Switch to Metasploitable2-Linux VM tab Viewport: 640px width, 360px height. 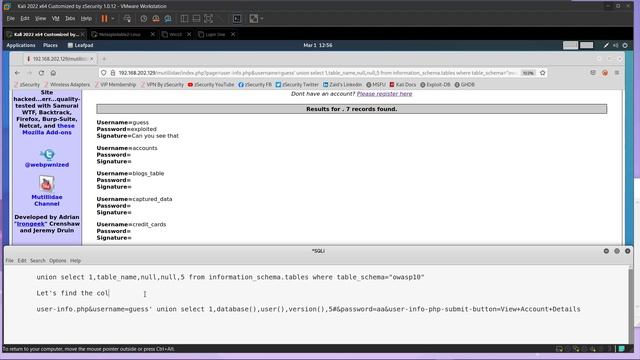119,34
